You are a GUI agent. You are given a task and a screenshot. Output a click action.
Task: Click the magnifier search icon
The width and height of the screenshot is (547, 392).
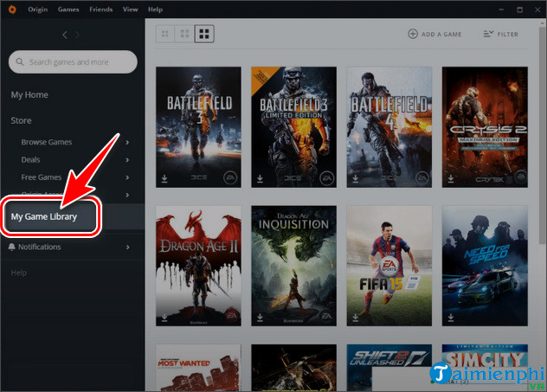[x=20, y=61]
